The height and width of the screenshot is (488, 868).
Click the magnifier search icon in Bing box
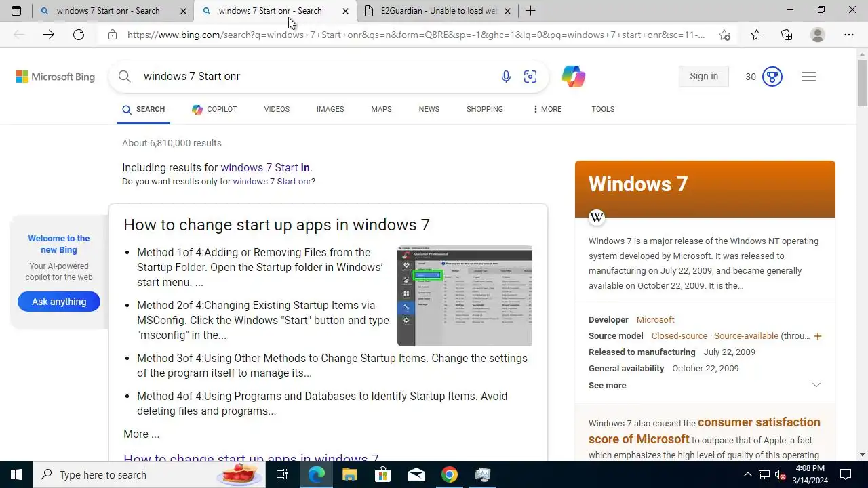pos(125,77)
